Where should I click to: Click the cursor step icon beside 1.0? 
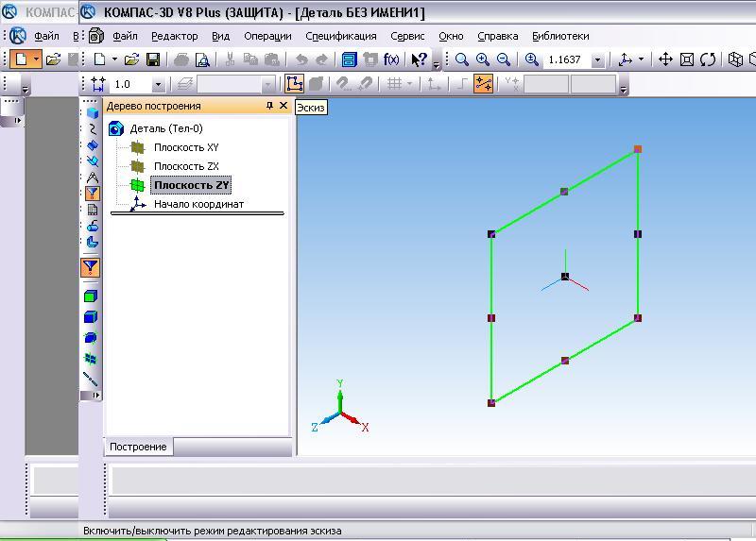(x=98, y=84)
